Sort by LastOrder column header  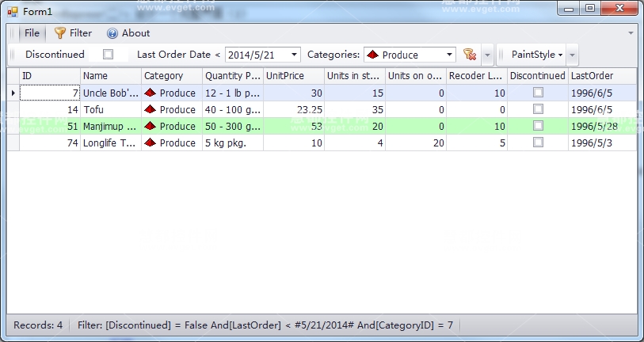click(x=603, y=76)
